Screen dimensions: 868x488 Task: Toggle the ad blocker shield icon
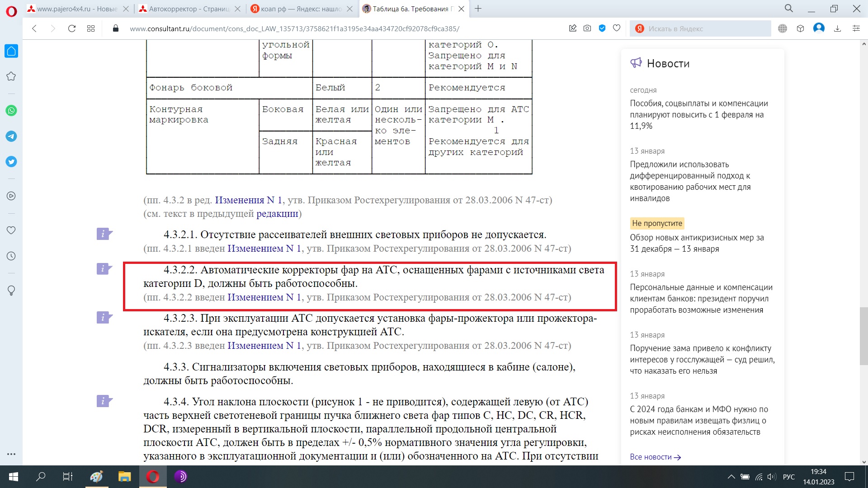(602, 28)
